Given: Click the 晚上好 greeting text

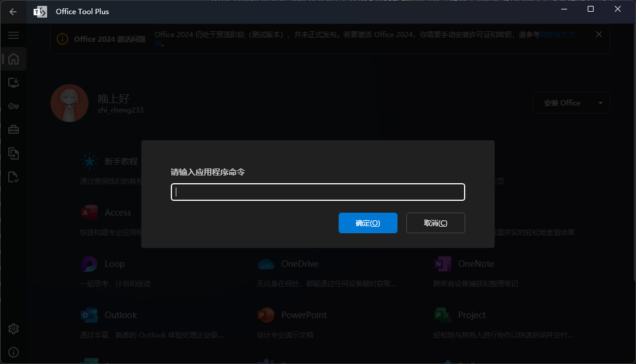Looking at the screenshot, I should (114, 98).
